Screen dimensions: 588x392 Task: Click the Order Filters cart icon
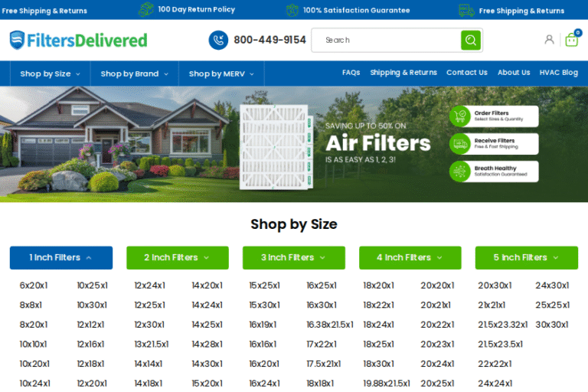[x=460, y=116]
